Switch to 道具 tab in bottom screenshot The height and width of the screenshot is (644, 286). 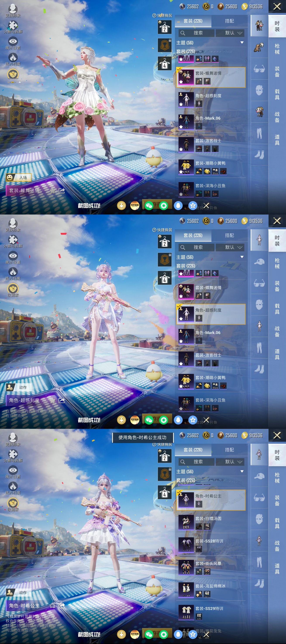[x=277, y=569]
